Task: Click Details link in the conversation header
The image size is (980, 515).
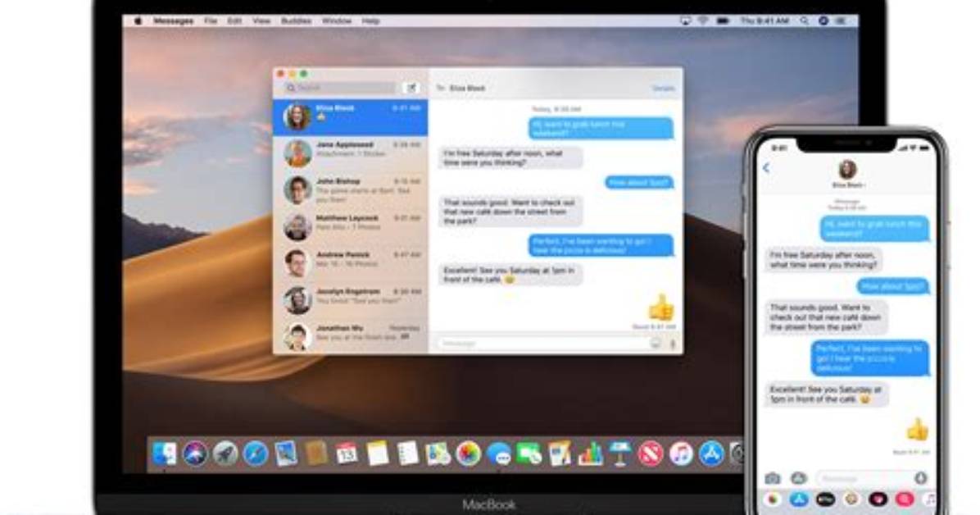Action: tap(663, 89)
